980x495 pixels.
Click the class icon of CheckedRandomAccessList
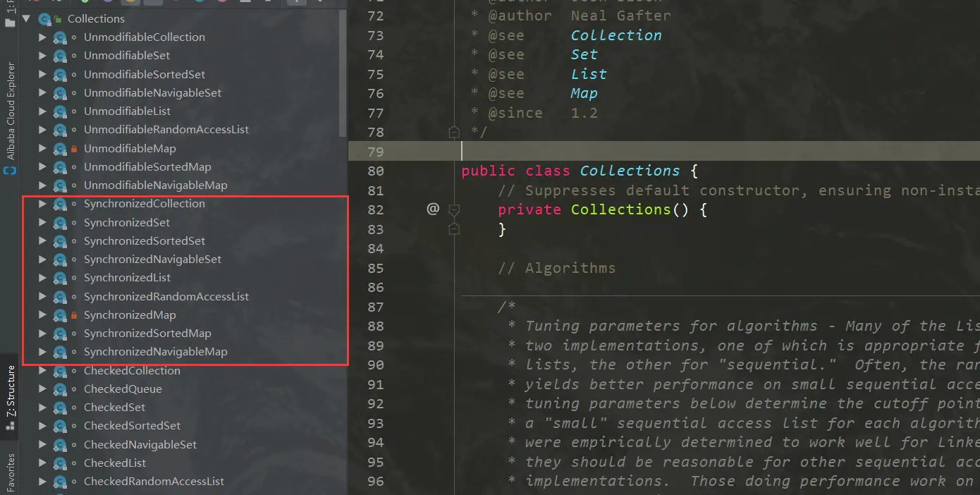pyautogui.click(x=61, y=482)
